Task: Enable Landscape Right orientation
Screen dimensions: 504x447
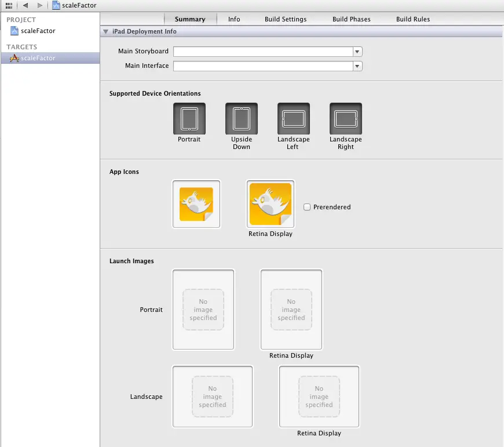Action: pyautogui.click(x=346, y=119)
